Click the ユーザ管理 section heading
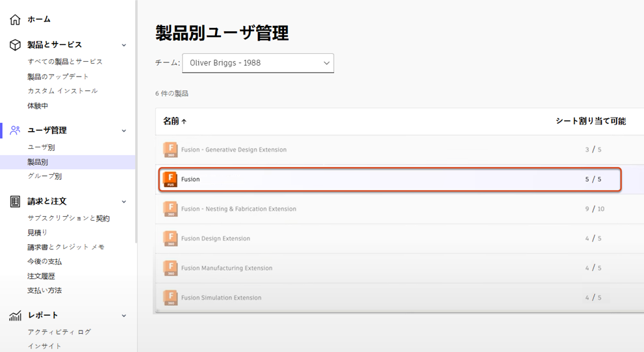Screen dimensions: 644x352 pos(47,131)
